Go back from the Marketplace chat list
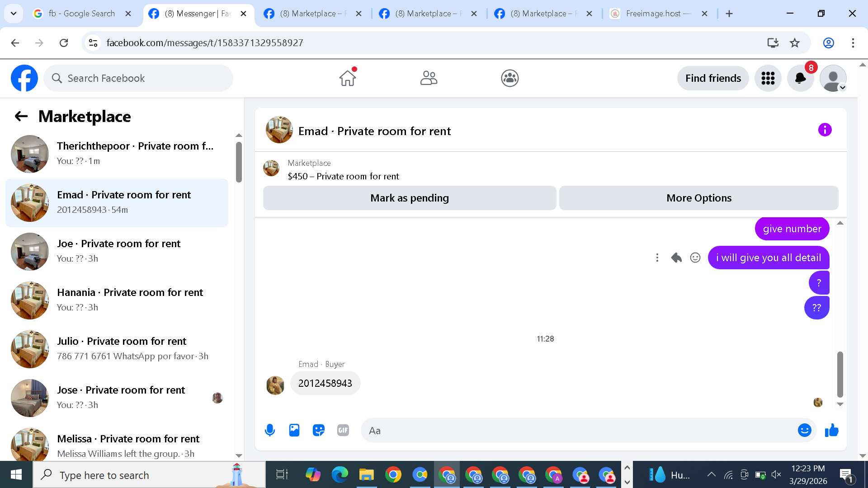The image size is (868, 488). [x=21, y=116]
